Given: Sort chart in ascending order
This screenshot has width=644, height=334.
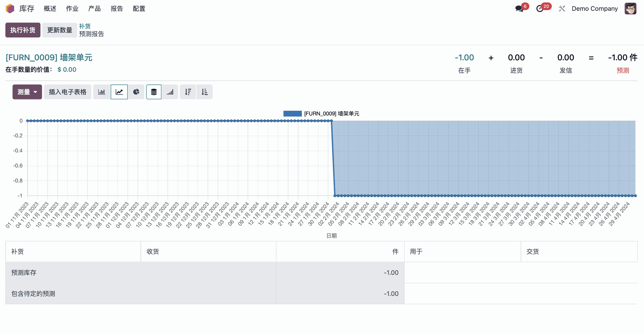Looking at the screenshot, I should click(205, 92).
